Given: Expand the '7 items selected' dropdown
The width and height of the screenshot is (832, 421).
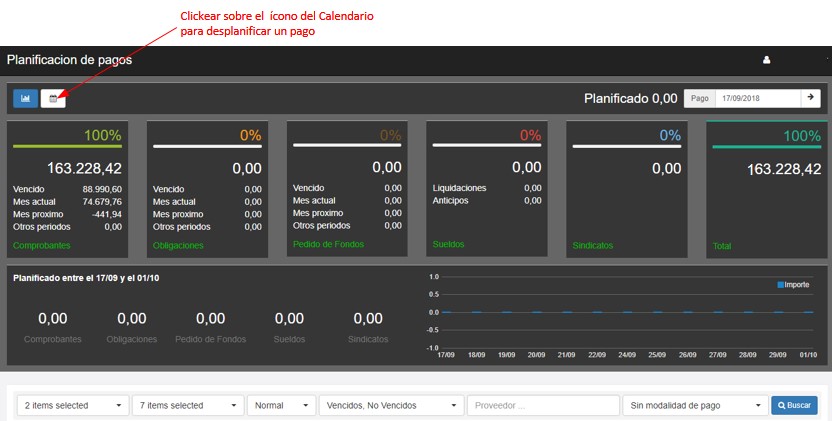Looking at the screenshot, I should point(188,405).
